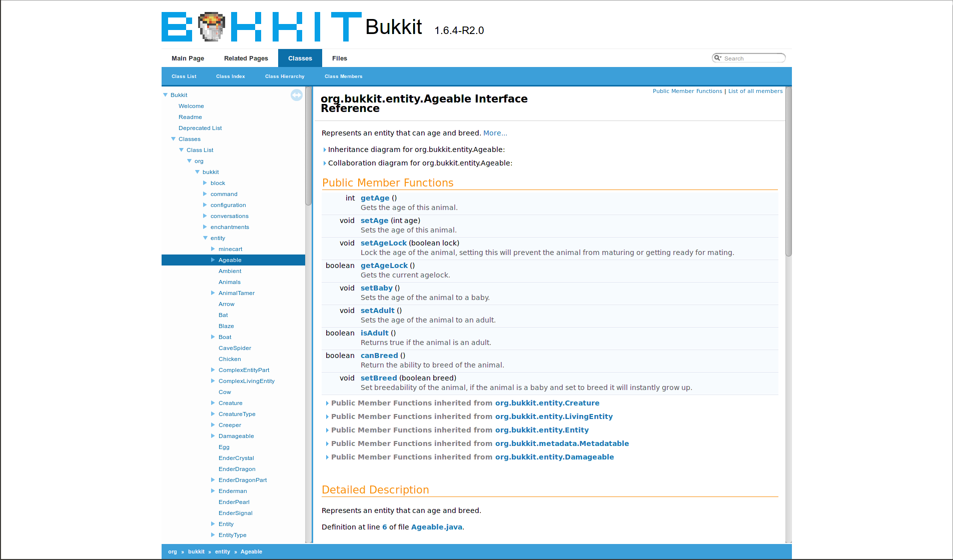Click into the Search input field
The height and width of the screenshot is (560, 953).
point(753,58)
